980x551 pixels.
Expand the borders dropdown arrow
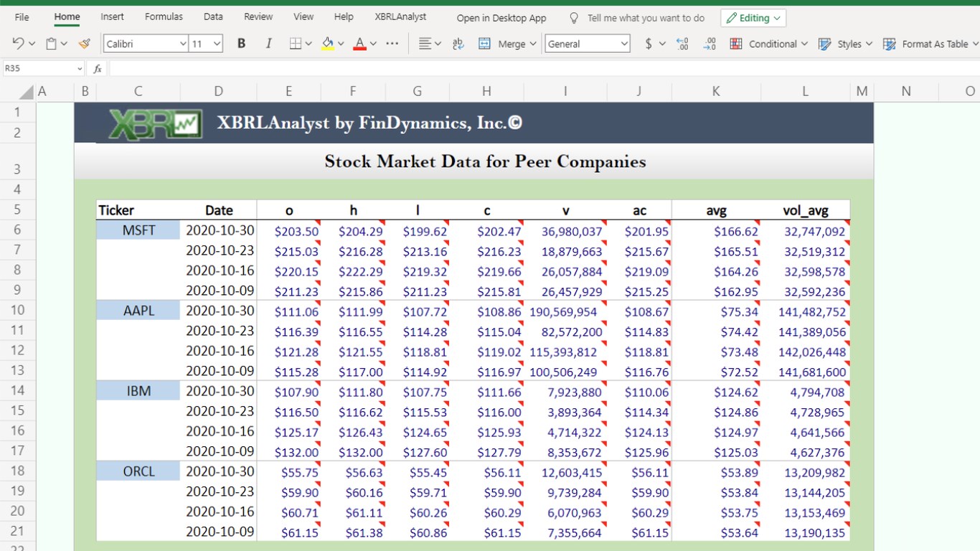click(x=308, y=44)
